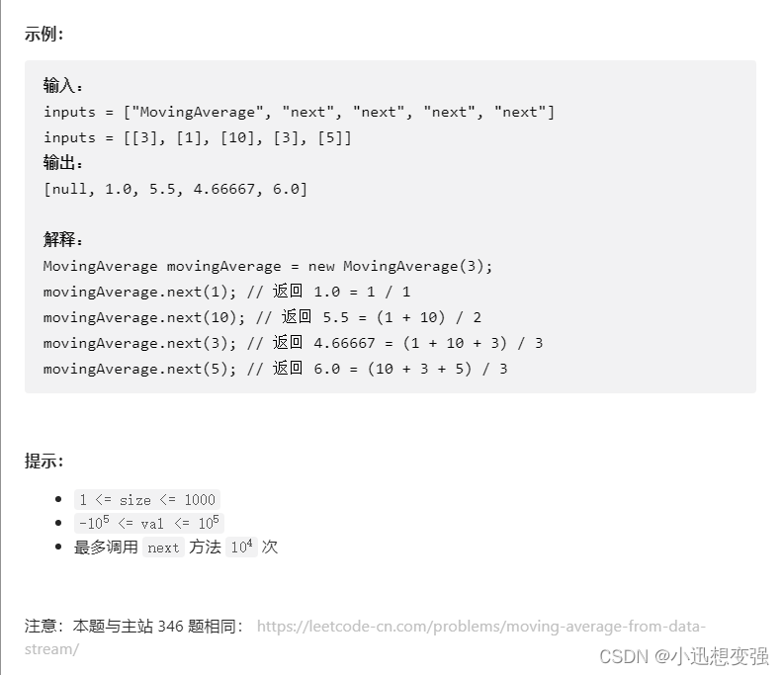
Task: Click the movingAverage.next(10) explanation line
Action: [x=262, y=317]
